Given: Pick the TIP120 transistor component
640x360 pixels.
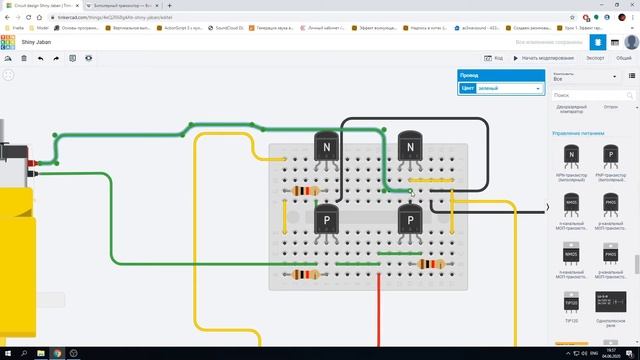Looking at the screenshot, I should pyautogui.click(x=571, y=306).
